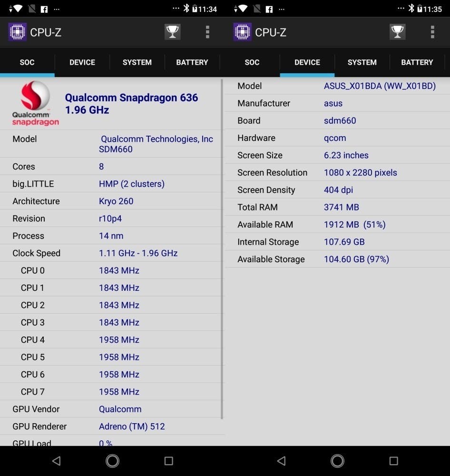Tap the GPU Vendor 'Qualcomm' value
The image size is (450, 476).
coord(120,409)
